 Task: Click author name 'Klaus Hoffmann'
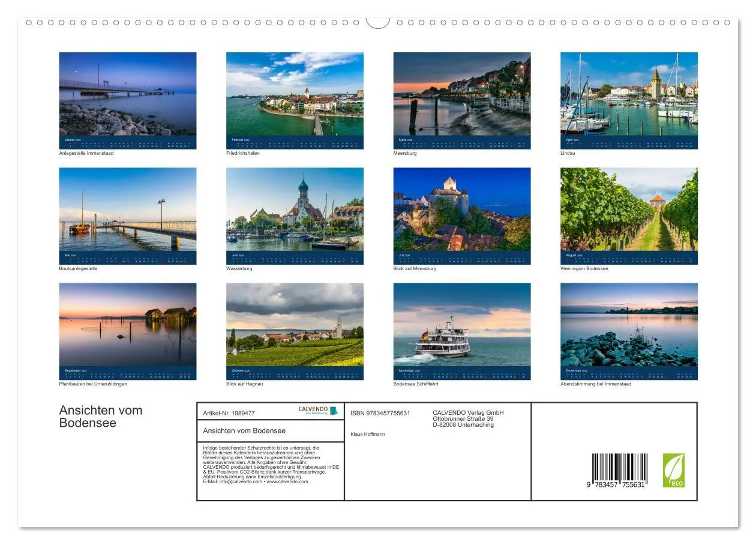(368, 434)
